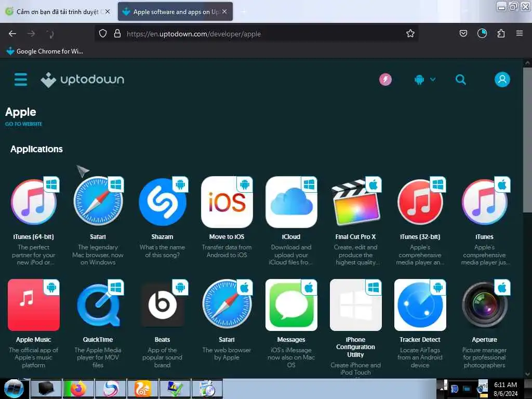Viewport: 532px width, 399px height.
Task: Click the tracking protection shield icon
Action: 103,34
